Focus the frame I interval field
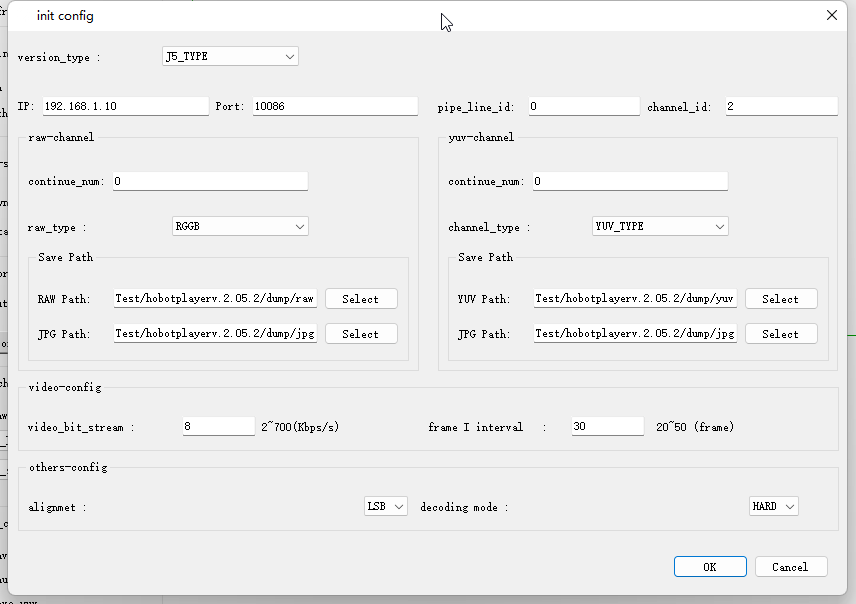The width and height of the screenshot is (856, 604). pyautogui.click(x=607, y=427)
